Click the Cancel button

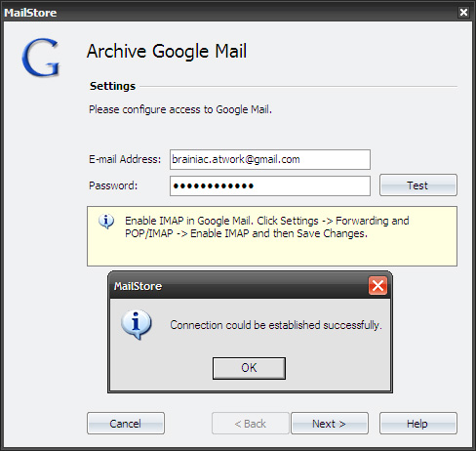pos(126,424)
